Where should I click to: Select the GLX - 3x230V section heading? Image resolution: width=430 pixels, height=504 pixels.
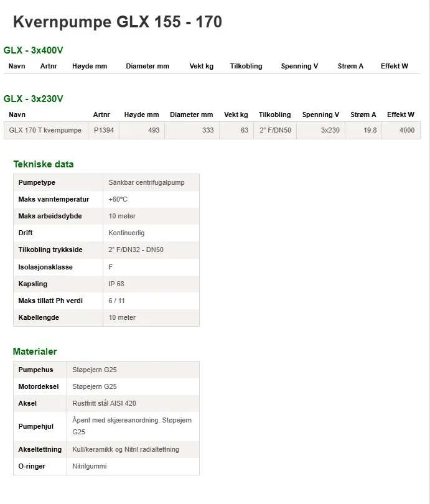click(x=33, y=99)
